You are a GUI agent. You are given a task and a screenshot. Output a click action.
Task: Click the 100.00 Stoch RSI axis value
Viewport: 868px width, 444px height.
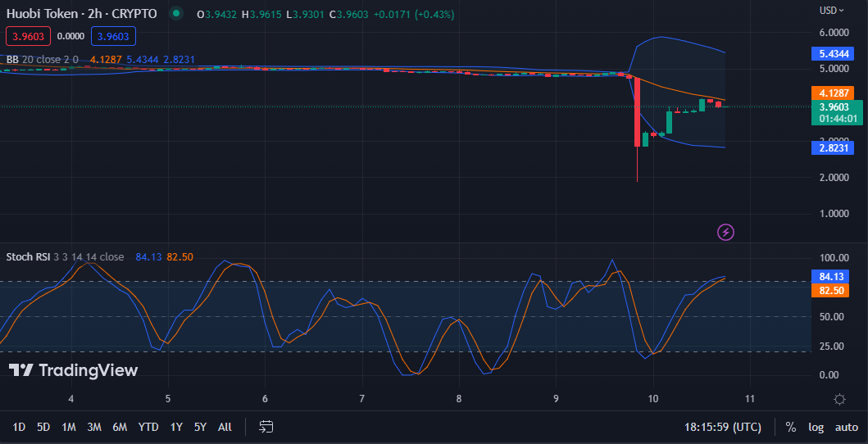pos(834,258)
